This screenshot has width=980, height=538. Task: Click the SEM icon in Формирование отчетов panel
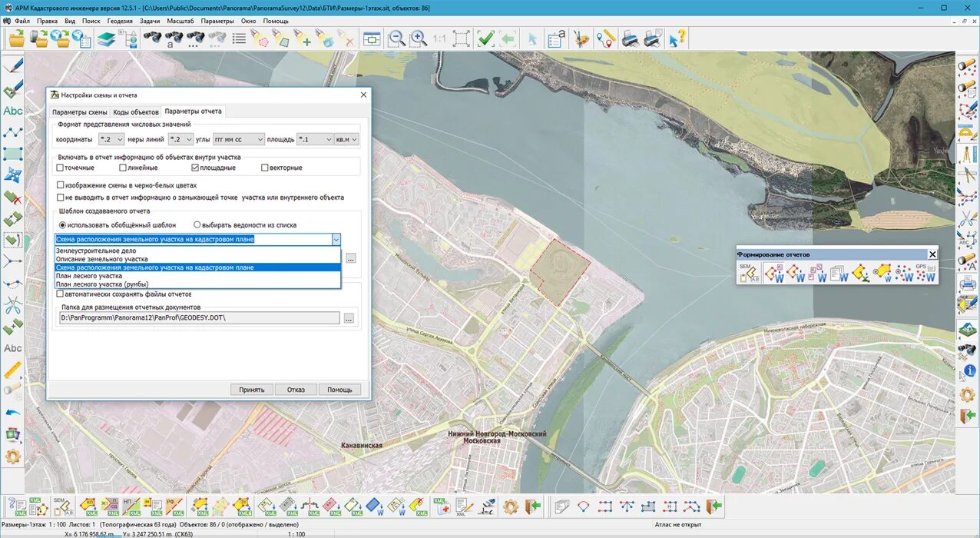pos(749,273)
